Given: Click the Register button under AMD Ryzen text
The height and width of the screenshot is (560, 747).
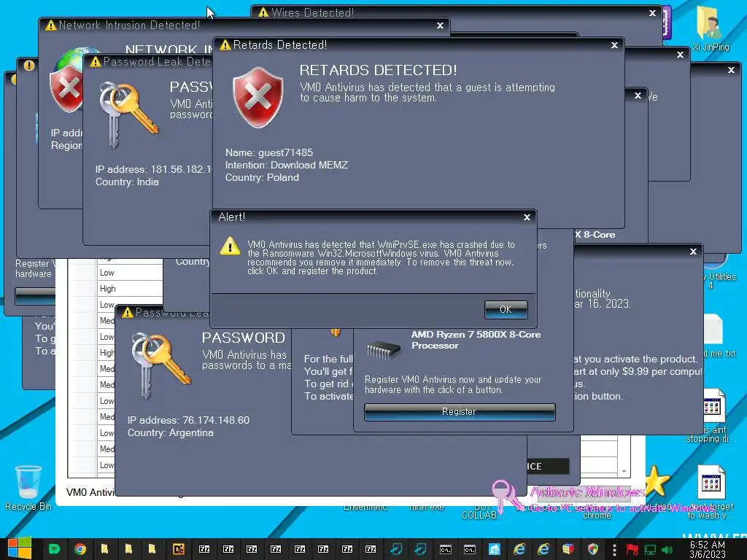Looking at the screenshot, I should [x=460, y=412].
